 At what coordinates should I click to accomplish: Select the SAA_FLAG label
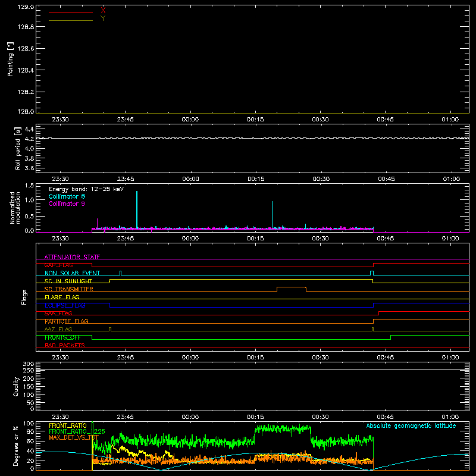point(58,314)
